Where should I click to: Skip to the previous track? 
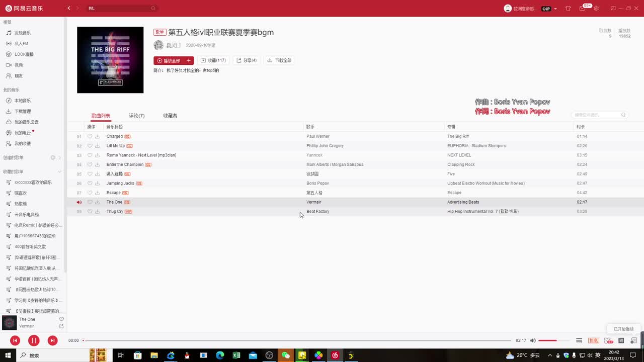(x=15, y=340)
